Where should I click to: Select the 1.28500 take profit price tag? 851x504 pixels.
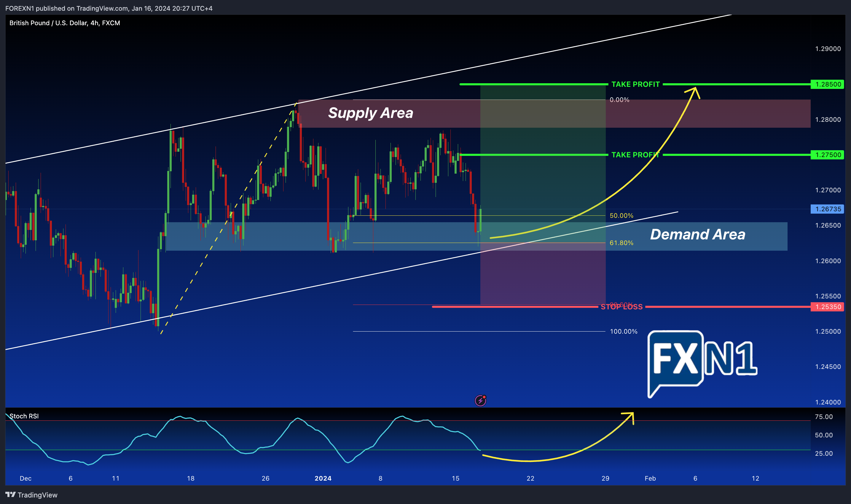827,84
